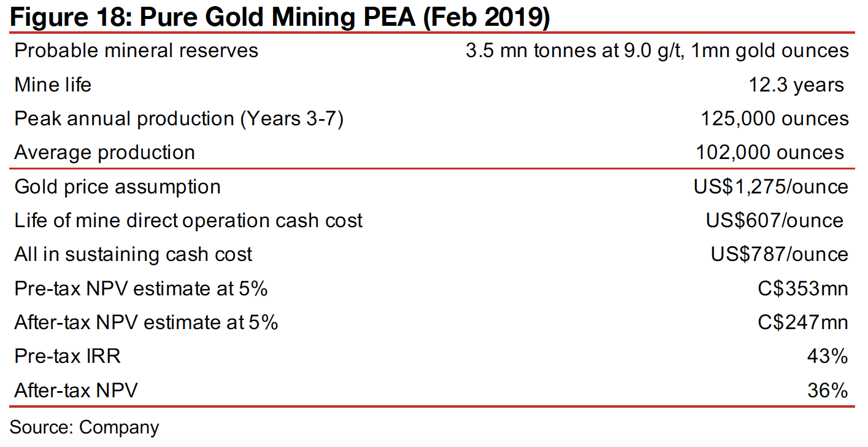This screenshot has width=868, height=447.
Task: Click the Mine life row label
Action: point(53,85)
